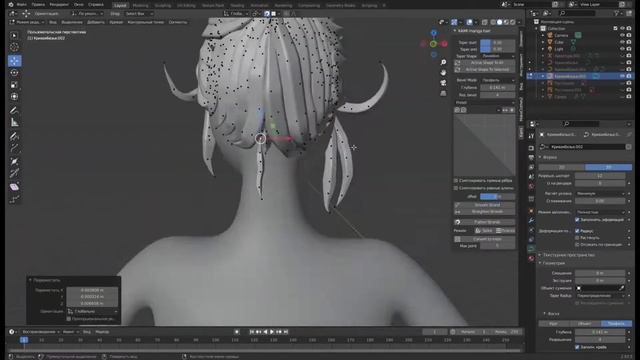This screenshot has width=640, height=360.
Task: Click Active Shape To Selected button
Action: coord(484,69)
